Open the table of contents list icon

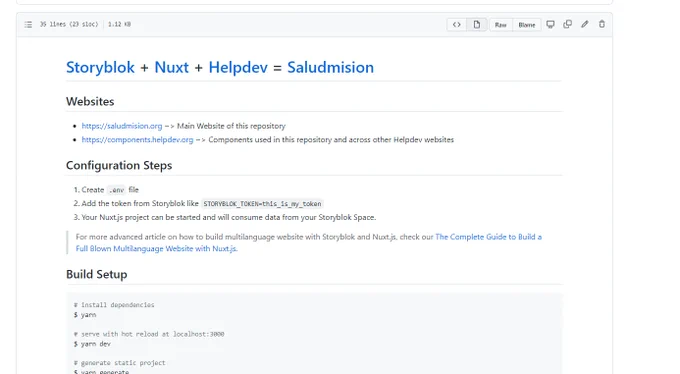[28, 25]
